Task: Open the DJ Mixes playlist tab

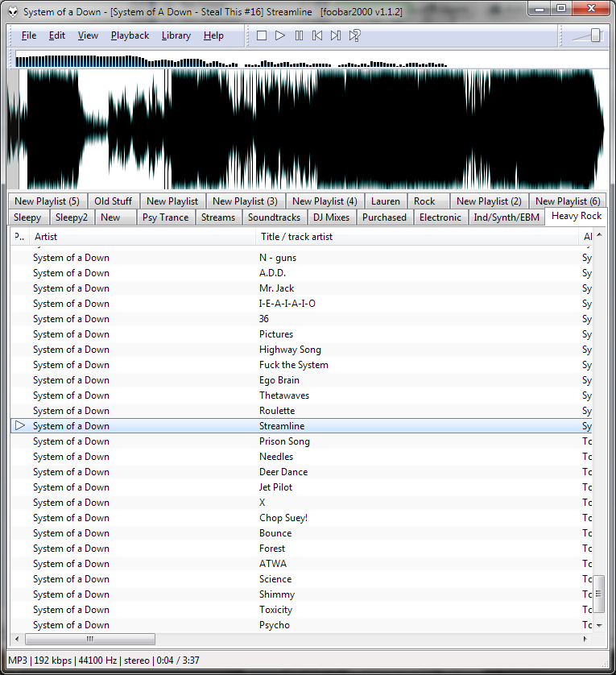Action: click(x=332, y=217)
